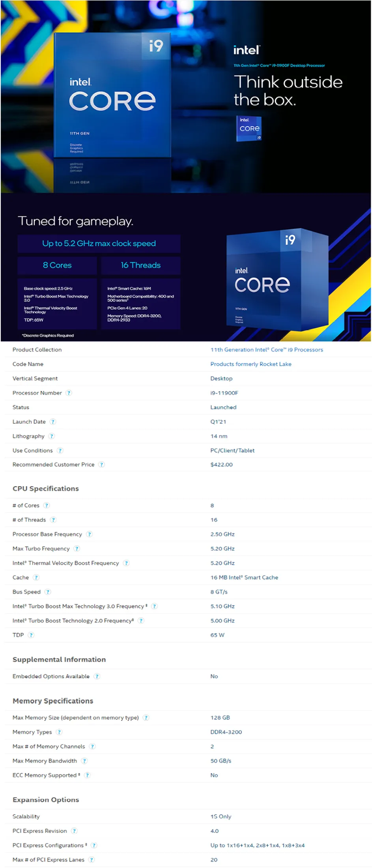372x868 pixels.
Task: Open help icon beside Lithography
Action: click(52, 436)
